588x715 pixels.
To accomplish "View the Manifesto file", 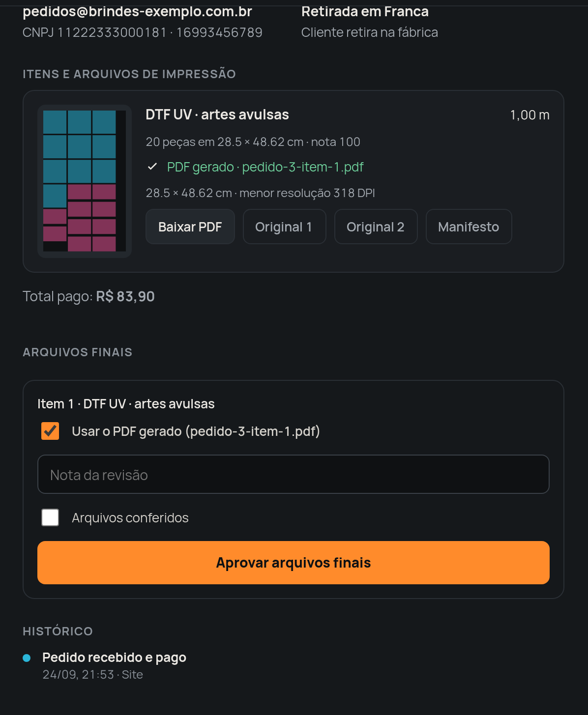I will pos(469,227).
